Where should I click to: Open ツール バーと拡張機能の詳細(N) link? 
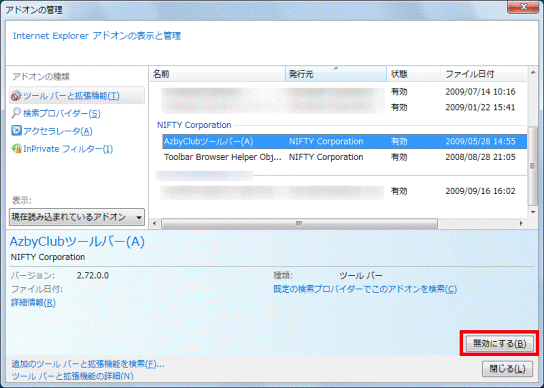point(72,376)
